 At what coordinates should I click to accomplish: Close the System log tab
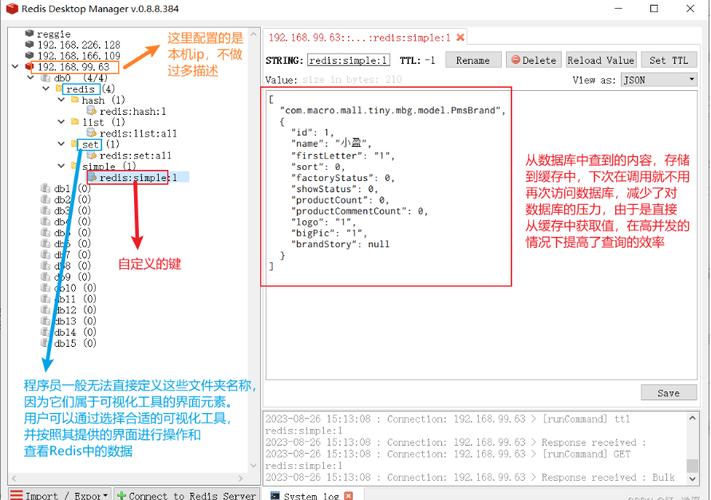click(x=348, y=495)
